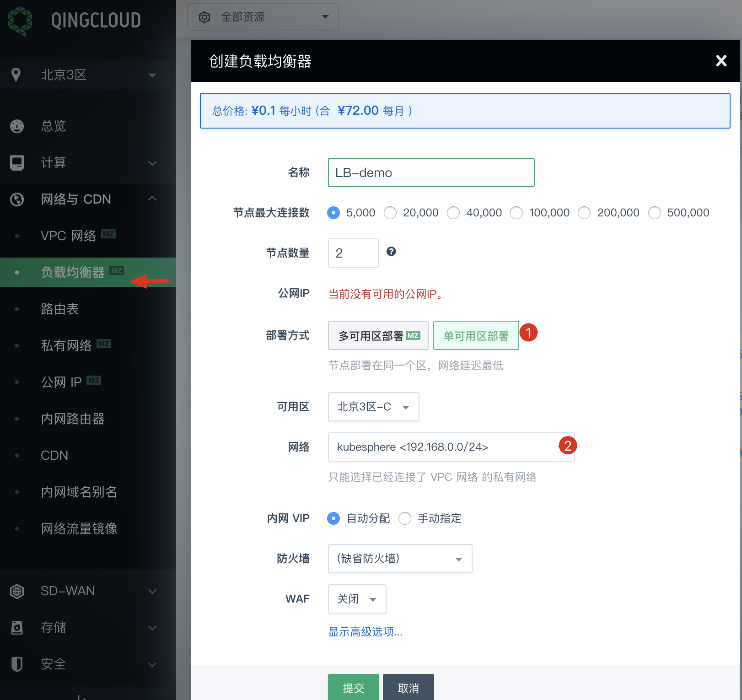This screenshot has height=700, width=742.
Task: Select 200,000 max connections radio
Action: coord(584,213)
